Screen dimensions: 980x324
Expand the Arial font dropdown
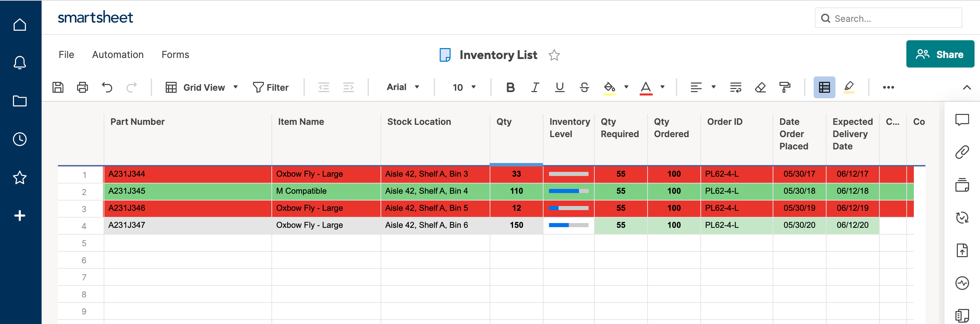pyautogui.click(x=402, y=87)
